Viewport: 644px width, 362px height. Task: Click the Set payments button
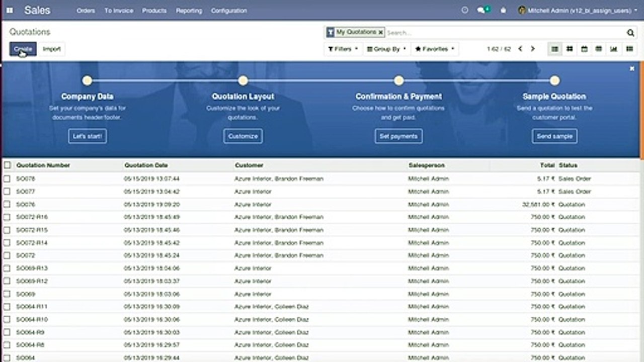pos(398,136)
